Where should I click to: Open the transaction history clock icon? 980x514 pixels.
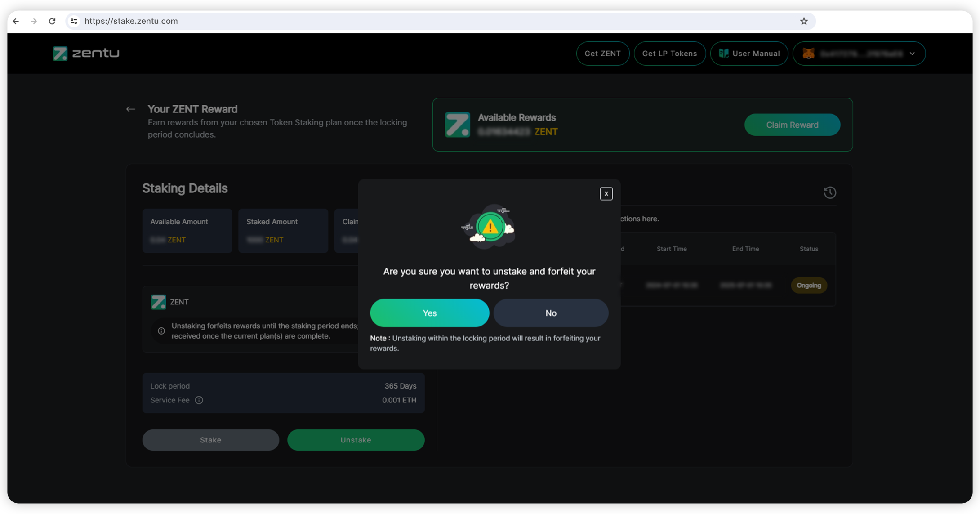[829, 193]
